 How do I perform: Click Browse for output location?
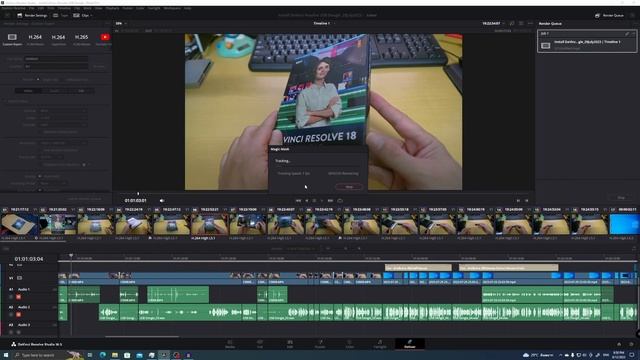tap(99, 66)
